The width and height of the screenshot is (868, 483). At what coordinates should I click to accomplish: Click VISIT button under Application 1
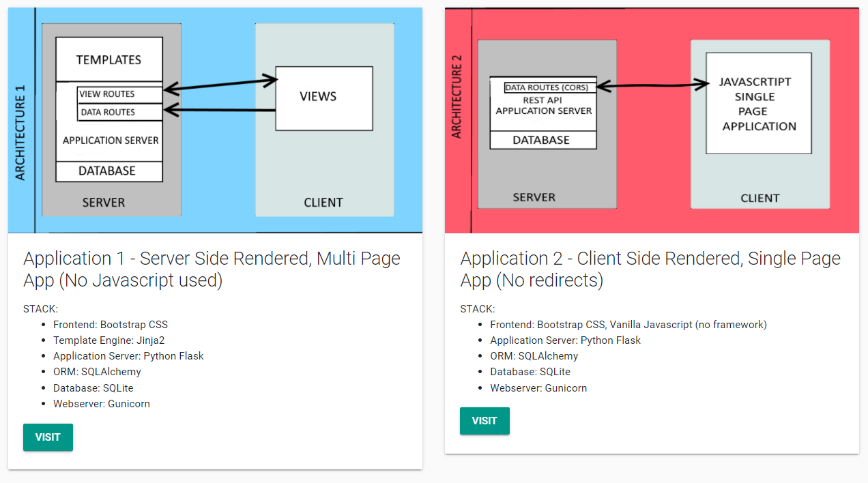[x=48, y=437]
